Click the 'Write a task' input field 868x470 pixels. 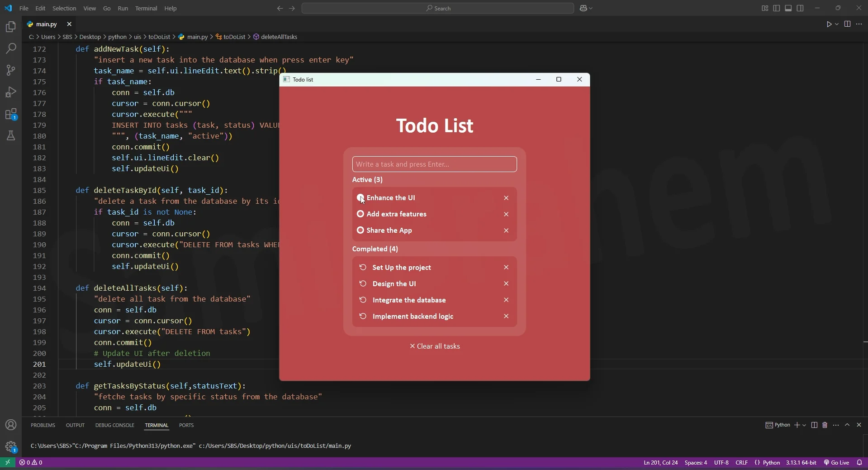point(434,164)
